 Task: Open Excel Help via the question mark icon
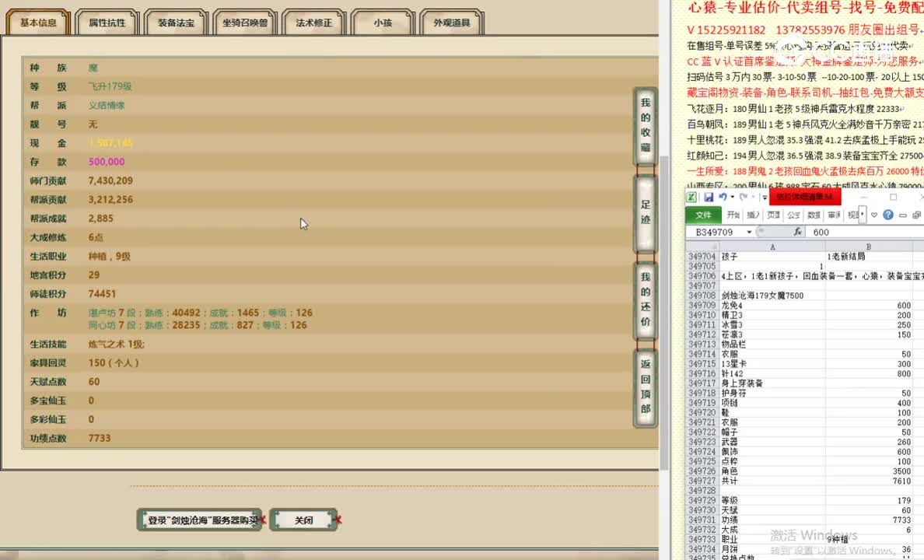point(889,215)
